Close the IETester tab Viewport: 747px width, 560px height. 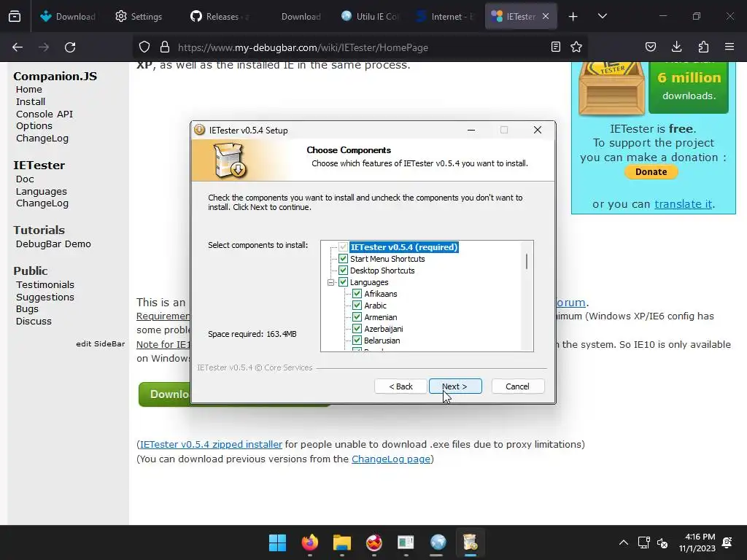tap(546, 16)
